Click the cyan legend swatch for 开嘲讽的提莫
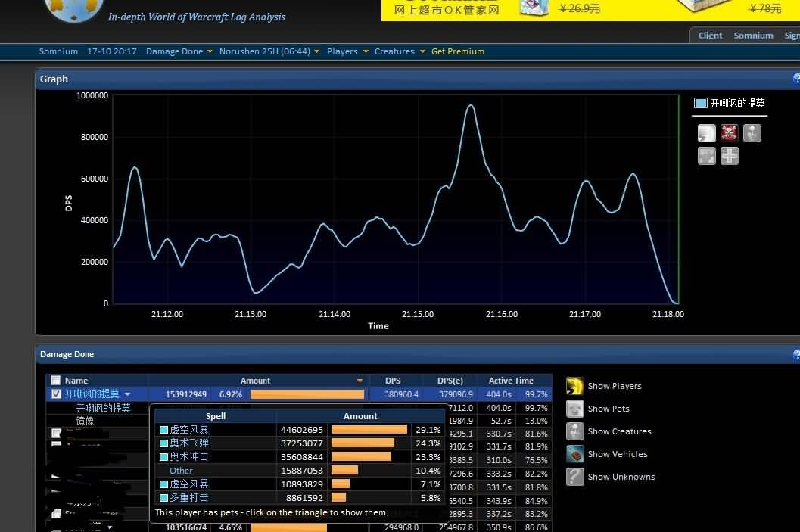The height and width of the screenshot is (532, 800). click(x=701, y=103)
